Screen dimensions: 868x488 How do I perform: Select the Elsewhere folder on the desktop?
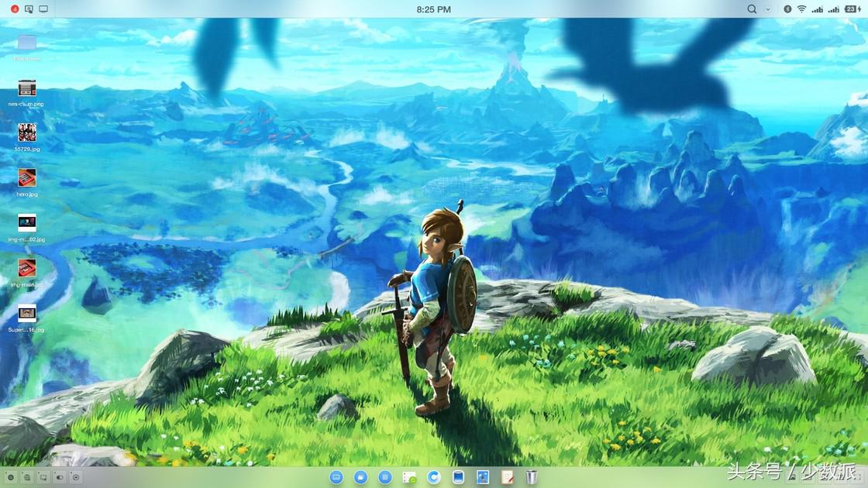click(26, 47)
